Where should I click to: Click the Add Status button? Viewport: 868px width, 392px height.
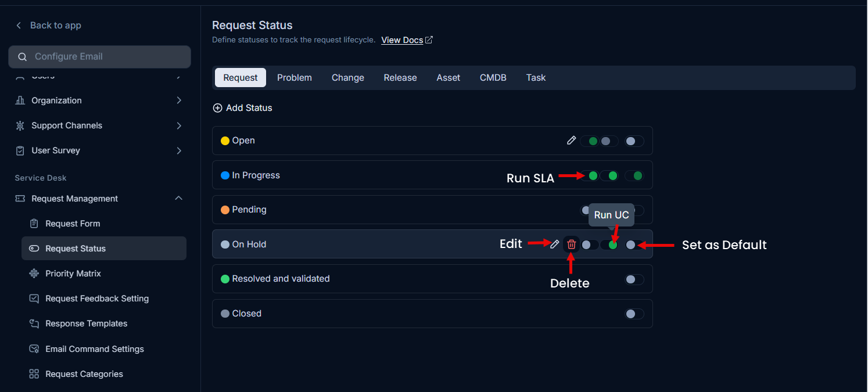pos(243,108)
